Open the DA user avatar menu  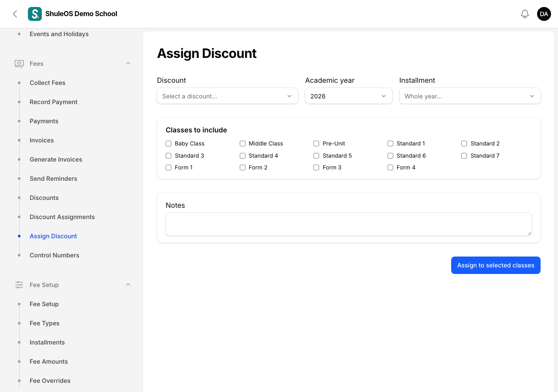pos(544,14)
